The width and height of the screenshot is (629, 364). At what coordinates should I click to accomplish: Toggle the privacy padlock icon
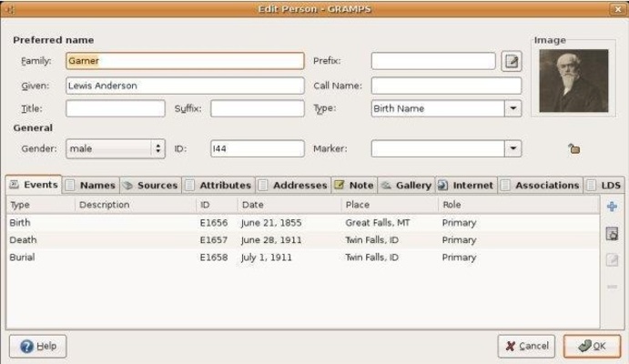pos(573,148)
